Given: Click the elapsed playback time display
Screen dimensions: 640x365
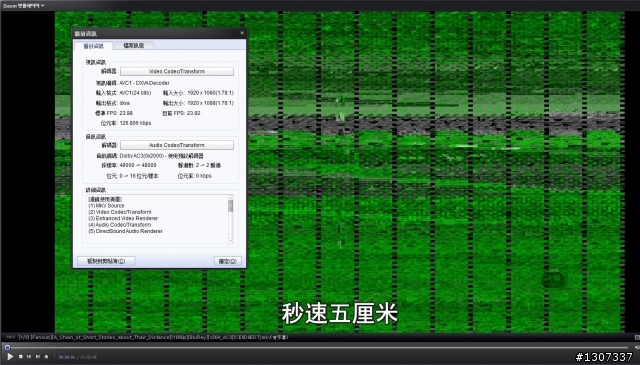Looking at the screenshot, I should pyautogui.click(x=67, y=357).
